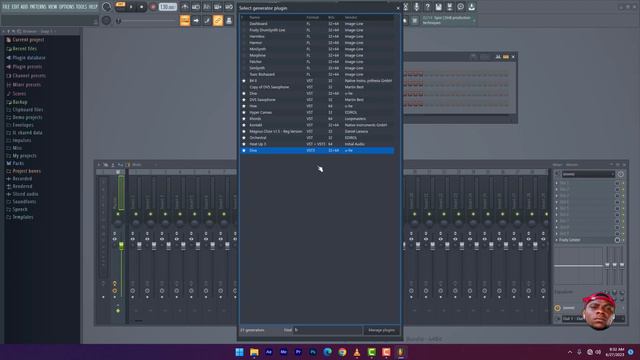
Task: Toggle favorite checkbox for Heat Up 3
Action: 244,144
